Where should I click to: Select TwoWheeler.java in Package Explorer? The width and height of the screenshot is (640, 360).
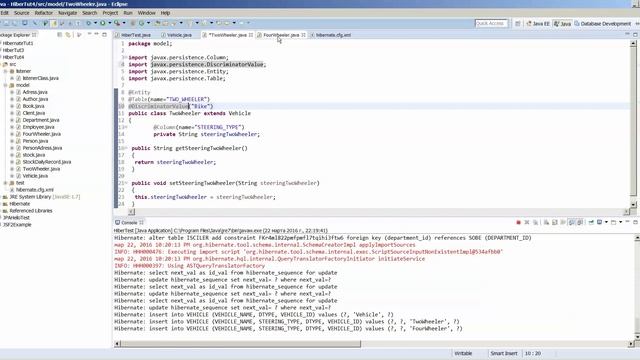pos(41,169)
